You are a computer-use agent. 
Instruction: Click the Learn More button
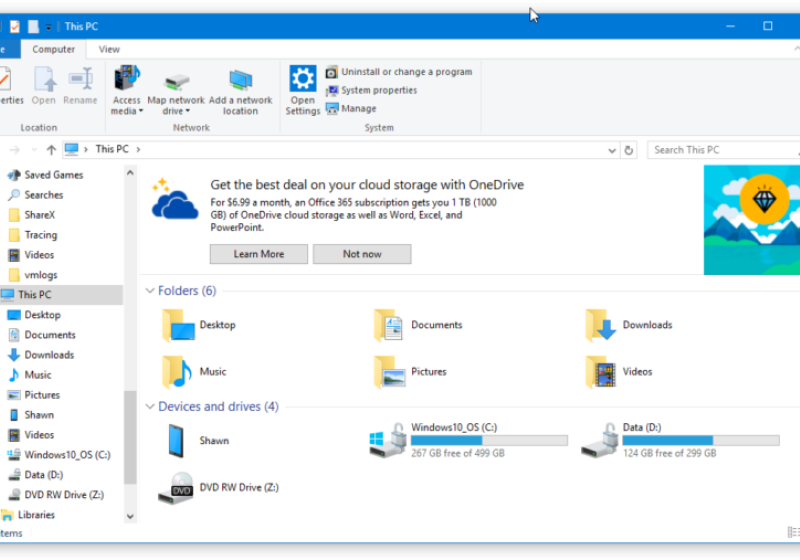tap(259, 254)
